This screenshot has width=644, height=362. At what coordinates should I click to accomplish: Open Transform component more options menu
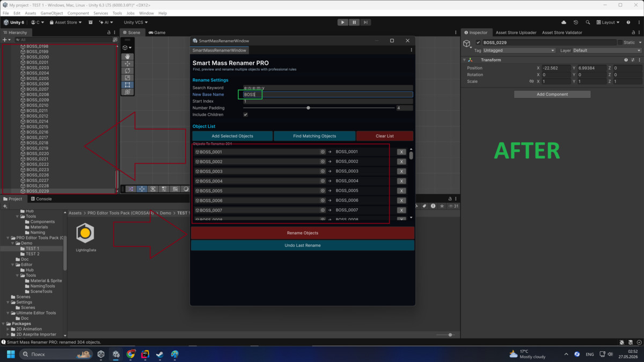[639, 60]
